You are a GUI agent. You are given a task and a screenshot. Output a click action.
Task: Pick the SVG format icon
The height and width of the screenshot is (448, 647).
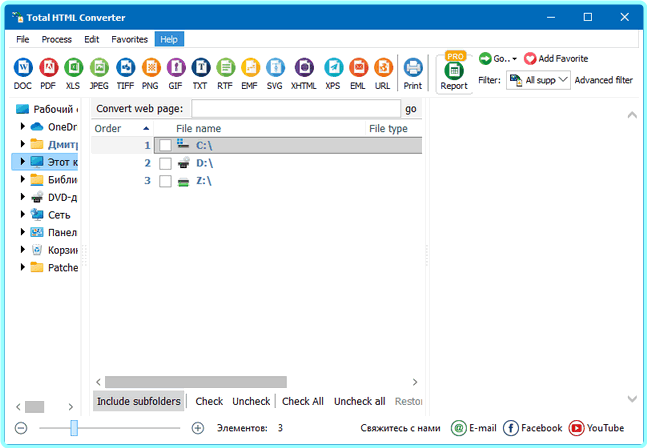click(x=275, y=69)
